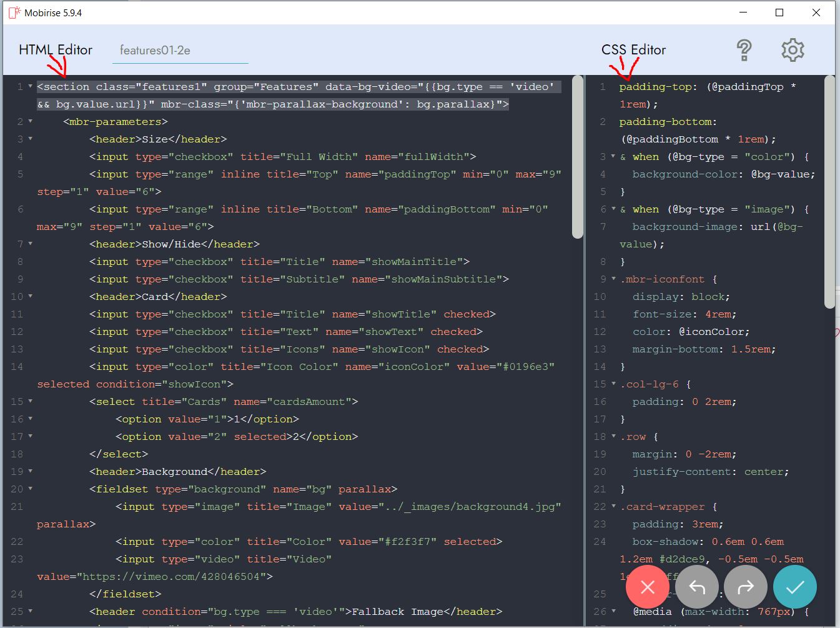The width and height of the screenshot is (840, 628).
Task: Fold the mbr-parameters block on line 2
Action: click(30, 122)
